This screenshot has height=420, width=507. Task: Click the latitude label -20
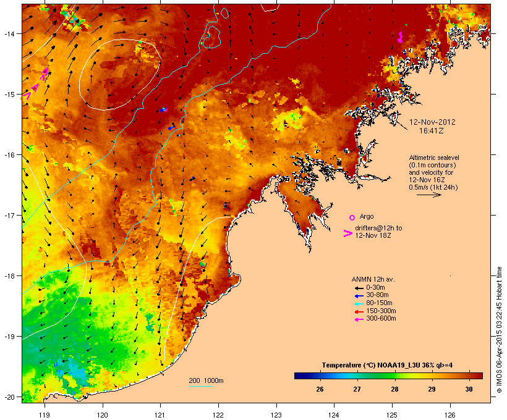(9, 397)
